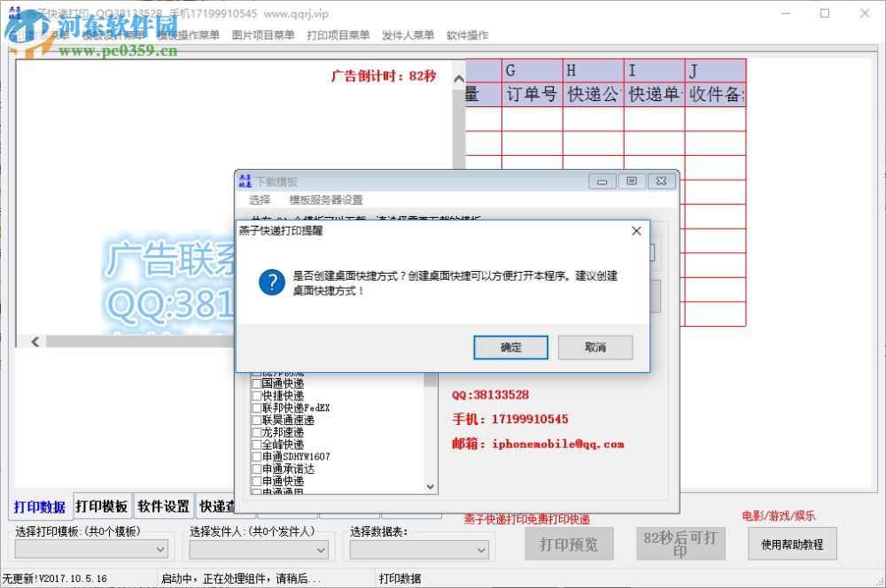This screenshot has height=588, width=886.
Task: Click 取消 to decline desktop shortcut
Action: (x=595, y=347)
